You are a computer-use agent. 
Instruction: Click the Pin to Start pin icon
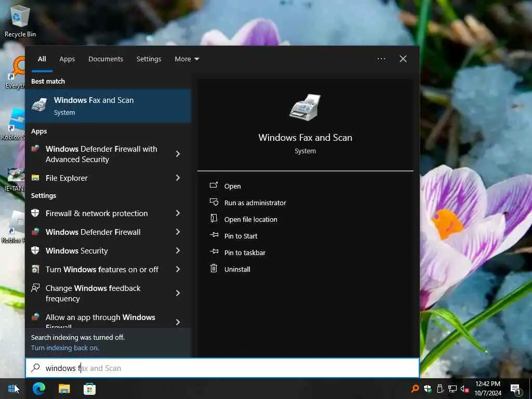[214, 235]
